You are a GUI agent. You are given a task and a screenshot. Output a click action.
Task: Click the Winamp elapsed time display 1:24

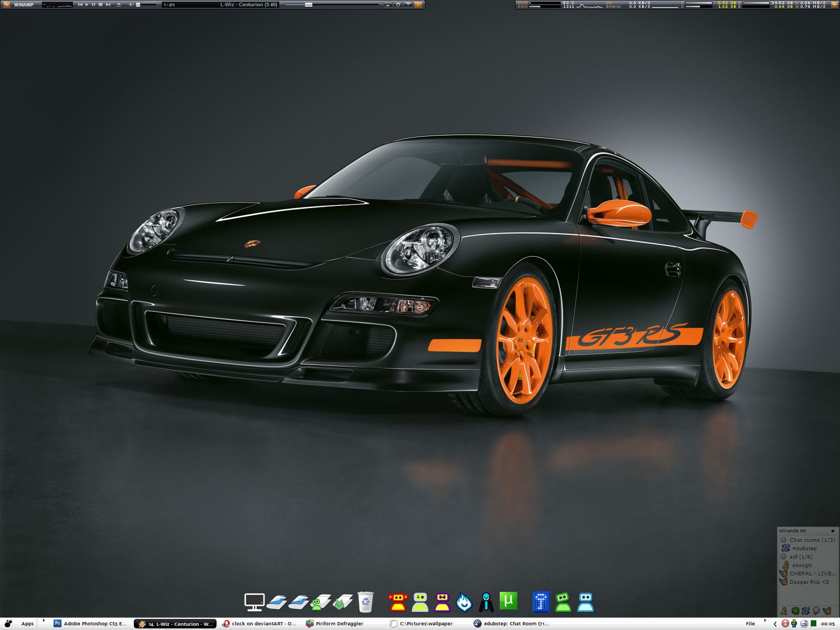pos(169,5)
